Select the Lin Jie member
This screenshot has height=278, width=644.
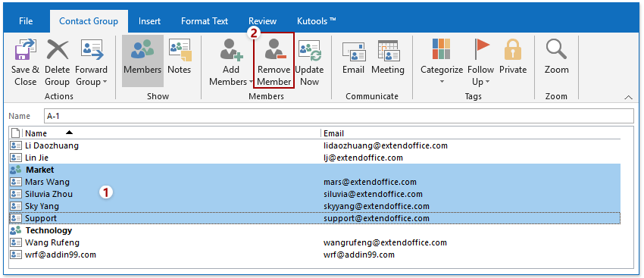(314, 158)
